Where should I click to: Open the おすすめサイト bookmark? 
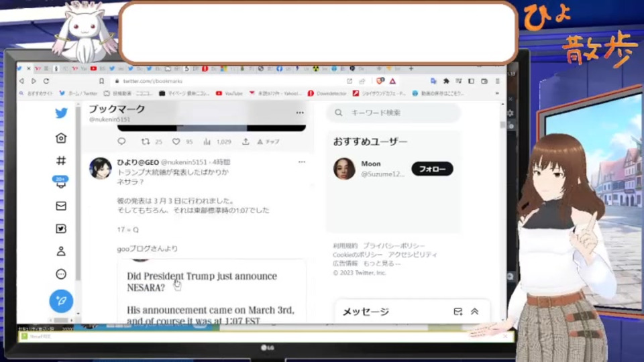click(36, 94)
